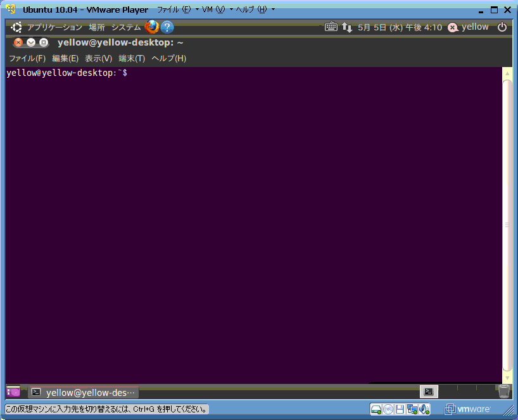Maximize the VMware Player window
518x420 pixels.
(x=494, y=10)
